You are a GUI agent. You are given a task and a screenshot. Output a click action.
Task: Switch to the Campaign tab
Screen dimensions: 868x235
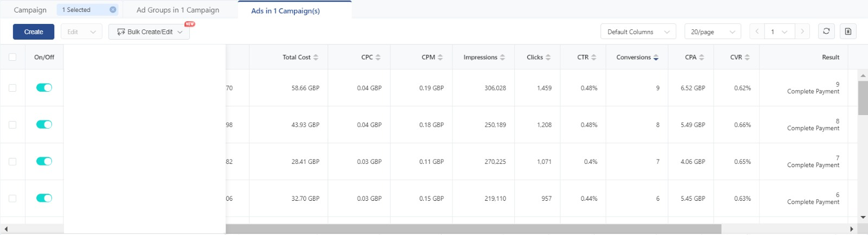pos(30,10)
